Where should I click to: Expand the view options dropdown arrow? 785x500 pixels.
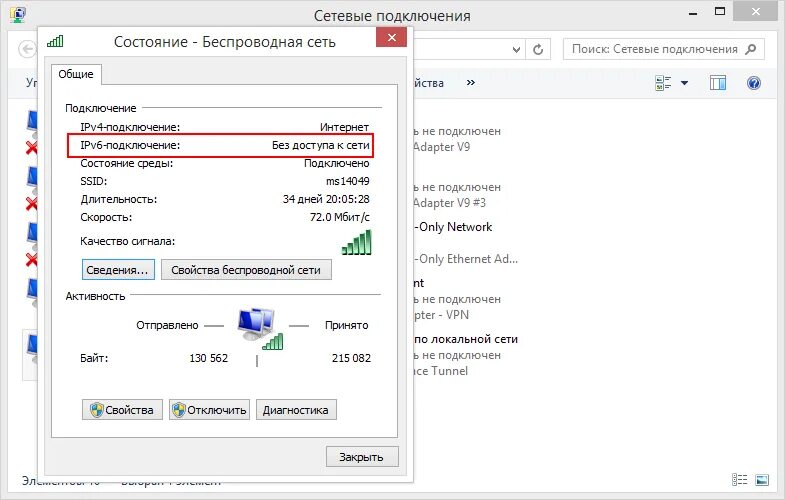coord(685,83)
